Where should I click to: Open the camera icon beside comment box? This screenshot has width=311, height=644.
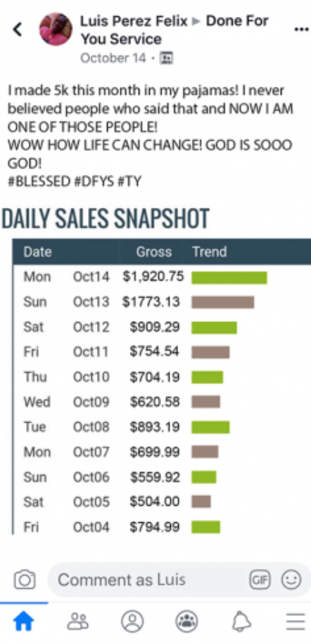point(25,579)
